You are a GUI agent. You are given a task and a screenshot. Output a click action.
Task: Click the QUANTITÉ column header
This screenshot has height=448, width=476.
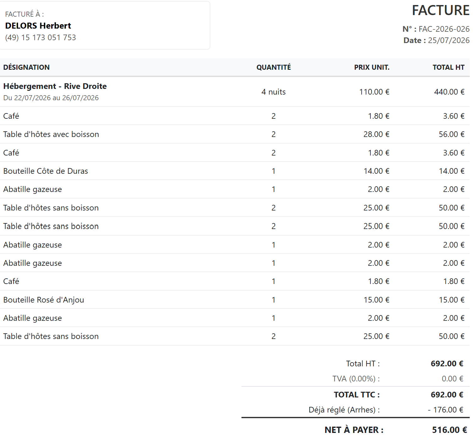(274, 67)
